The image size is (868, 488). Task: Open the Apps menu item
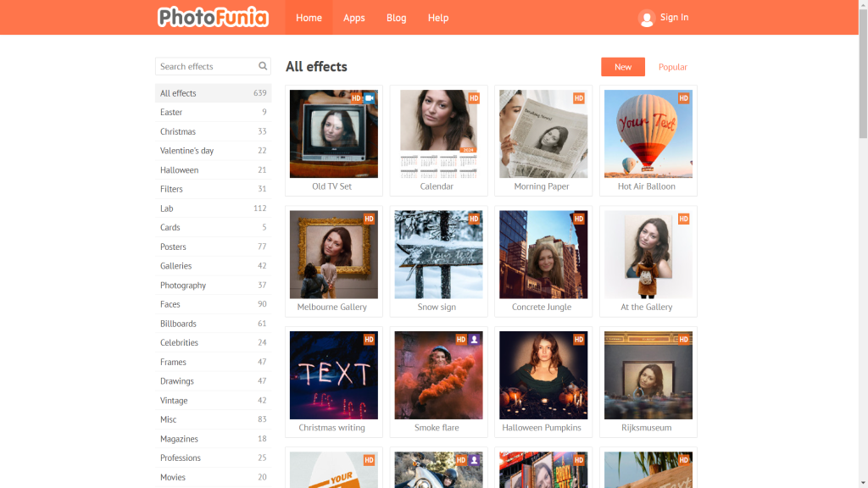[x=354, y=18]
